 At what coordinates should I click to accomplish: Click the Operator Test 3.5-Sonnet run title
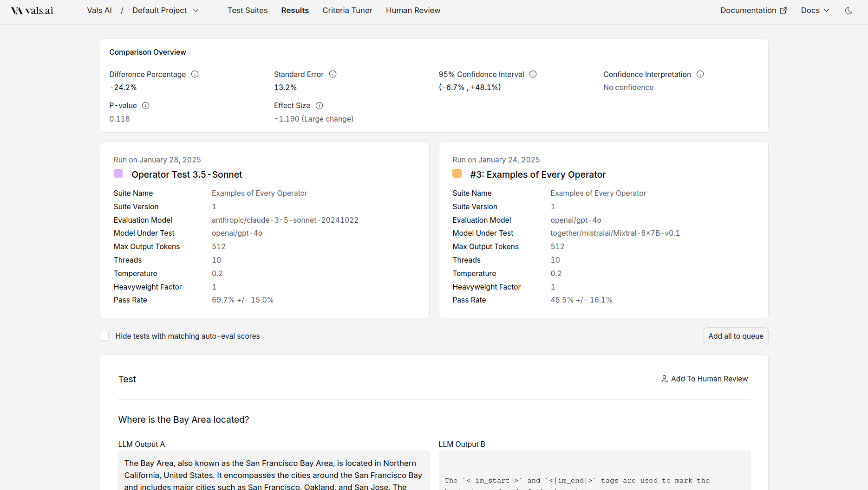(x=187, y=174)
